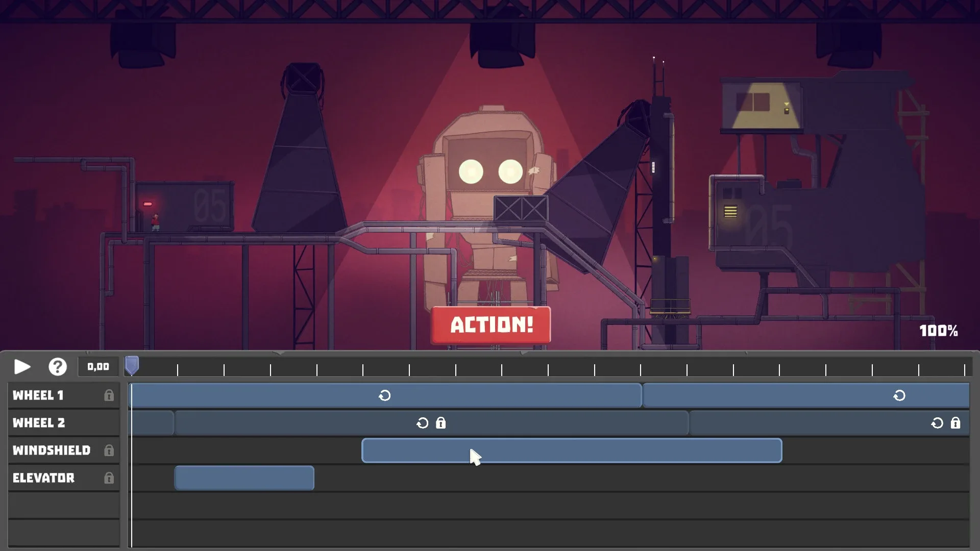Toggle the lock on the WHEEL 1 track

tap(110, 395)
